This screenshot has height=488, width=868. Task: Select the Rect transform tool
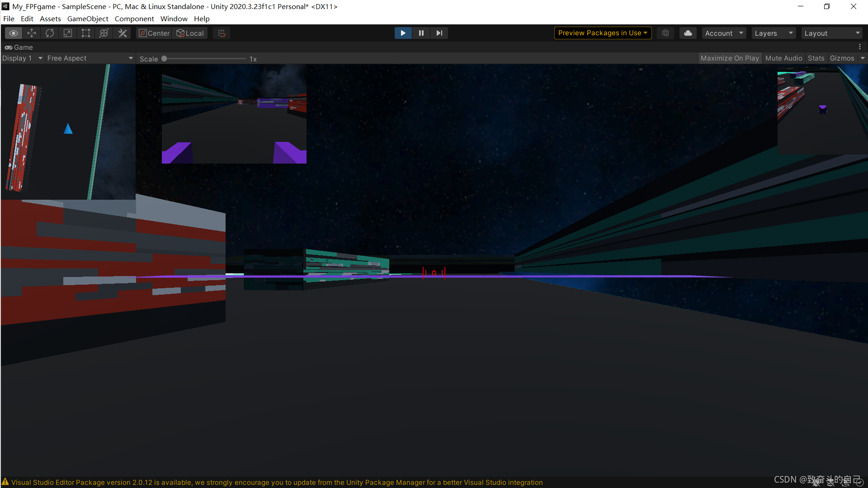(86, 33)
